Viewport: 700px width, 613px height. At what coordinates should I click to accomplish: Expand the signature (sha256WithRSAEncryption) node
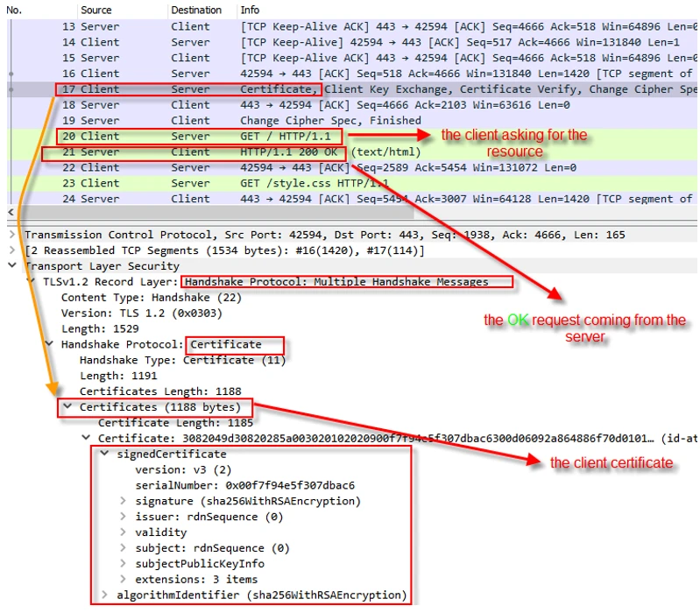coord(123,502)
